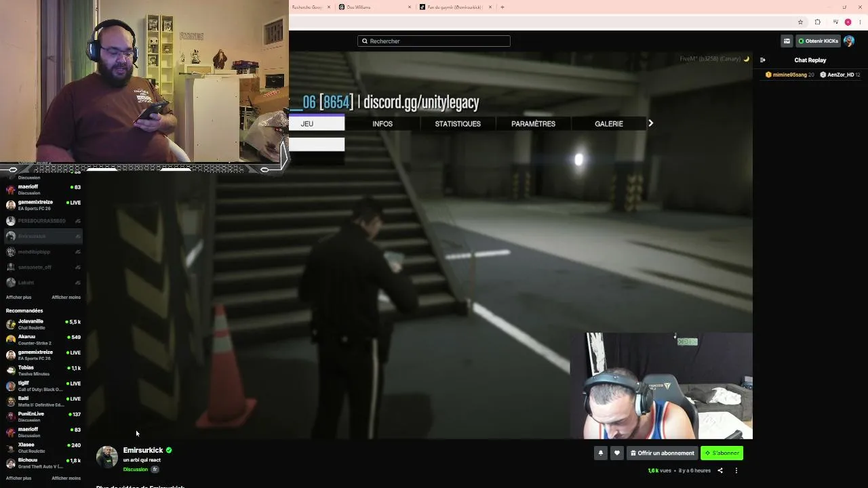Open Akaruu's avatar in Recommandées
Image resolution: width=868 pixels, height=488 pixels.
[11, 340]
